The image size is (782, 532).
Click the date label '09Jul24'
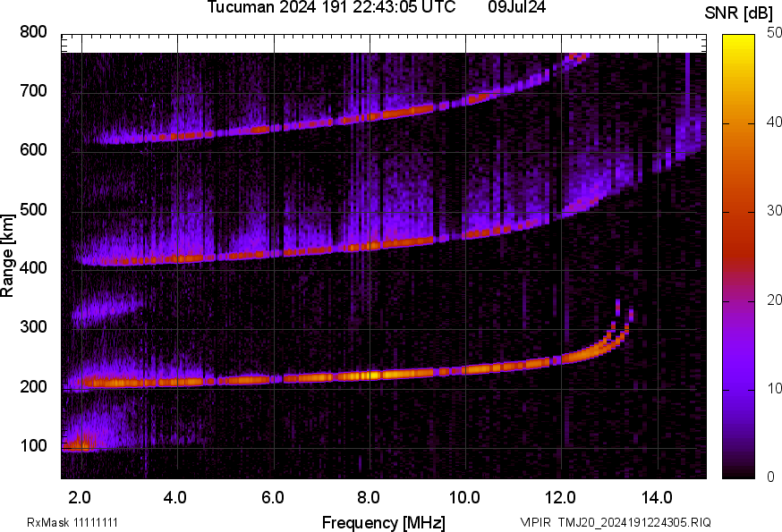tap(517, 7)
